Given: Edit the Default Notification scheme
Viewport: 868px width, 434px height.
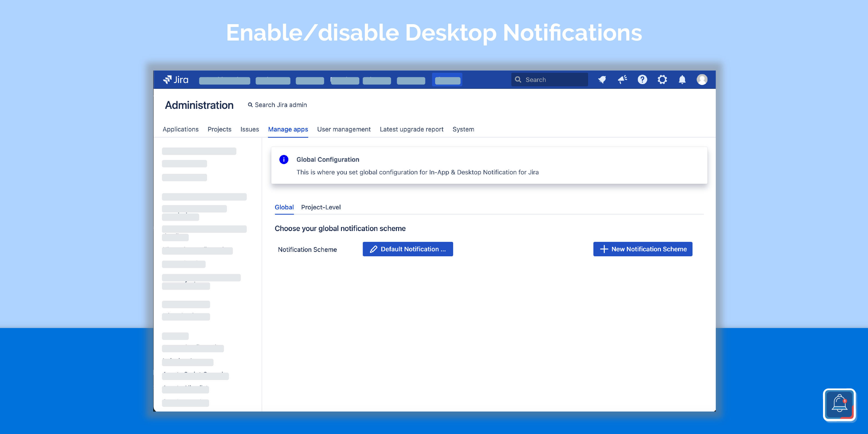Looking at the screenshot, I should click(x=408, y=249).
